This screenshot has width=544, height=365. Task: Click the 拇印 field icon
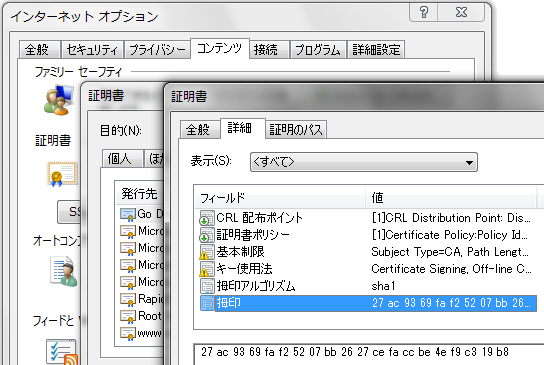pyautogui.click(x=207, y=303)
